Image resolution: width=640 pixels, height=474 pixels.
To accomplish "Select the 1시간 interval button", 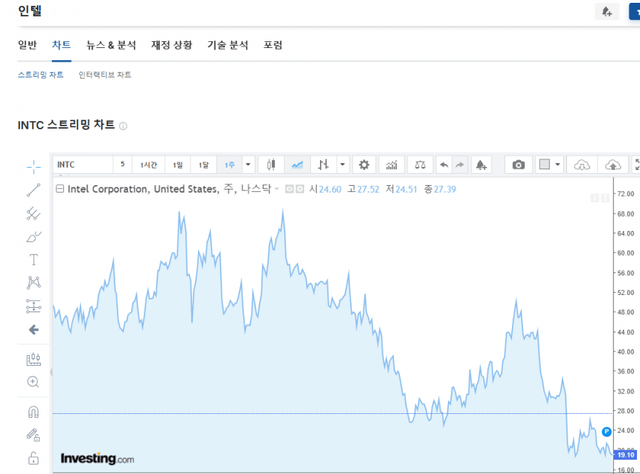I will point(150,165).
